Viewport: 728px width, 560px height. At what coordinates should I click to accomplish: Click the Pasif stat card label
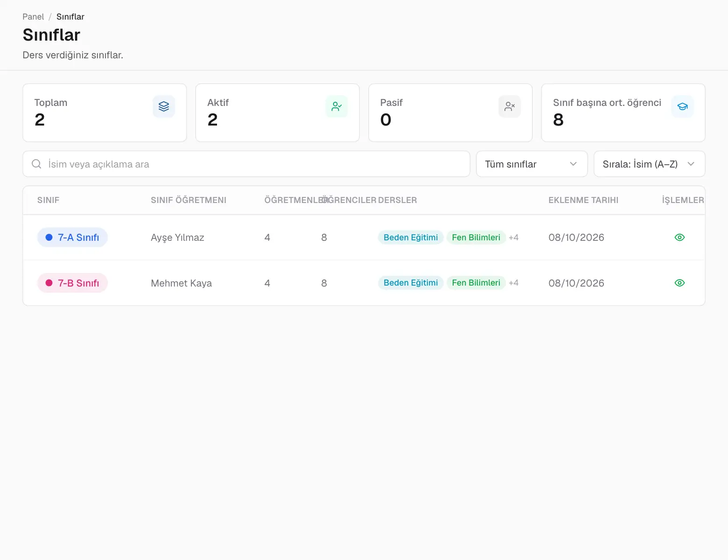[x=391, y=103]
